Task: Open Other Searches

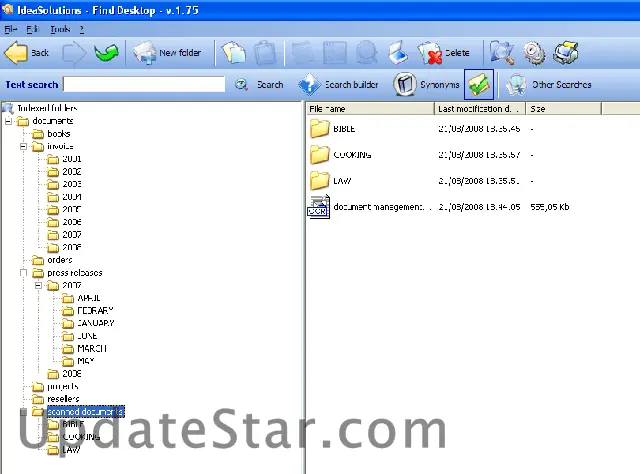Action: pyautogui.click(x=549, y=85)
